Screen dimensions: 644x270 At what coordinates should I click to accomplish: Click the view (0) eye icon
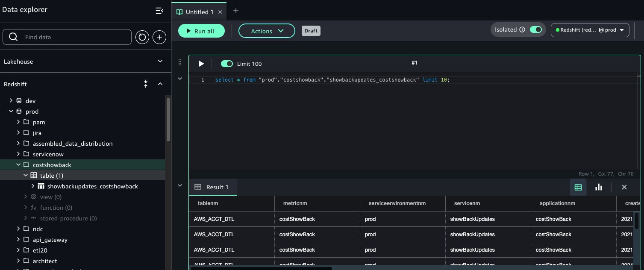tap(33, 197)
